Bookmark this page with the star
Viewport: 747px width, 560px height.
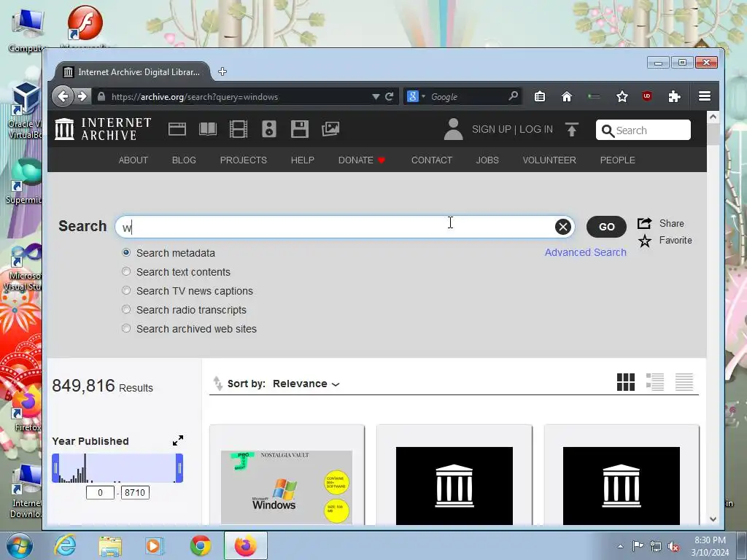pos(622,97)
